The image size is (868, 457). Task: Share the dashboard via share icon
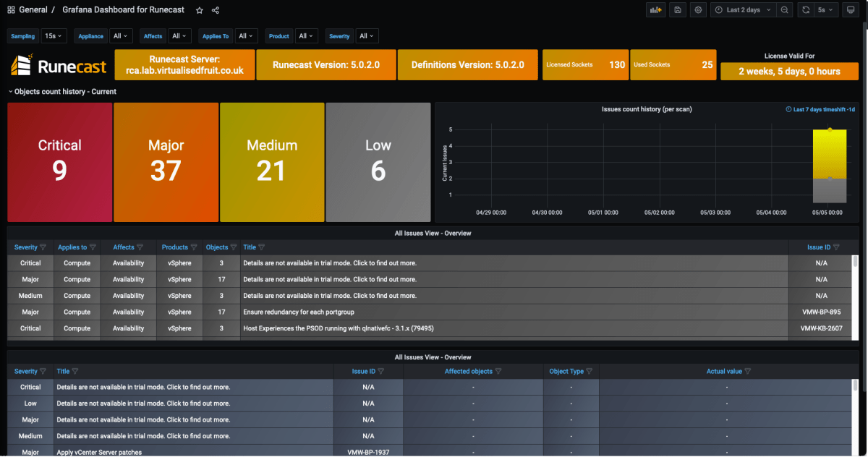(x=216, y=10)
